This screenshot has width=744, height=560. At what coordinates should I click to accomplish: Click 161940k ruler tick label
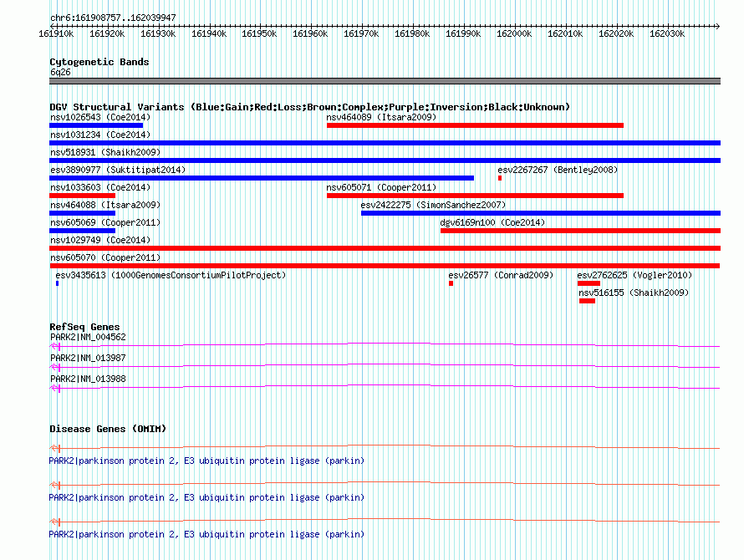[209, 33]
